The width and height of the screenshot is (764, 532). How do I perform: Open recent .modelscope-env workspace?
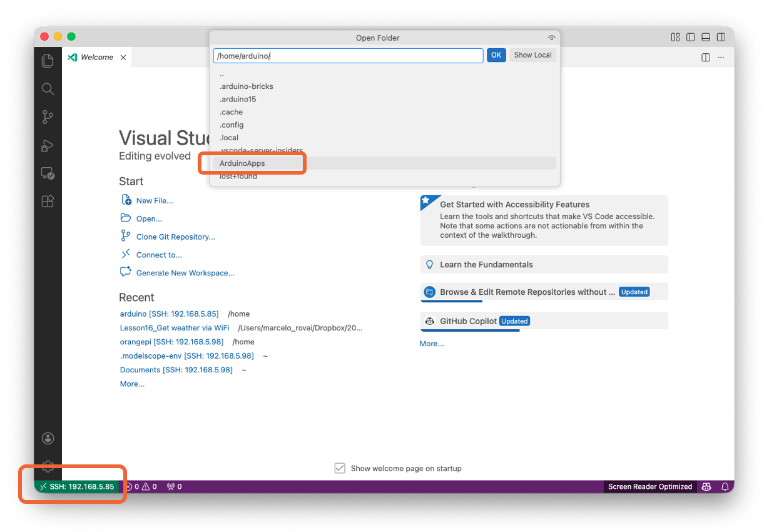(186, 356)
